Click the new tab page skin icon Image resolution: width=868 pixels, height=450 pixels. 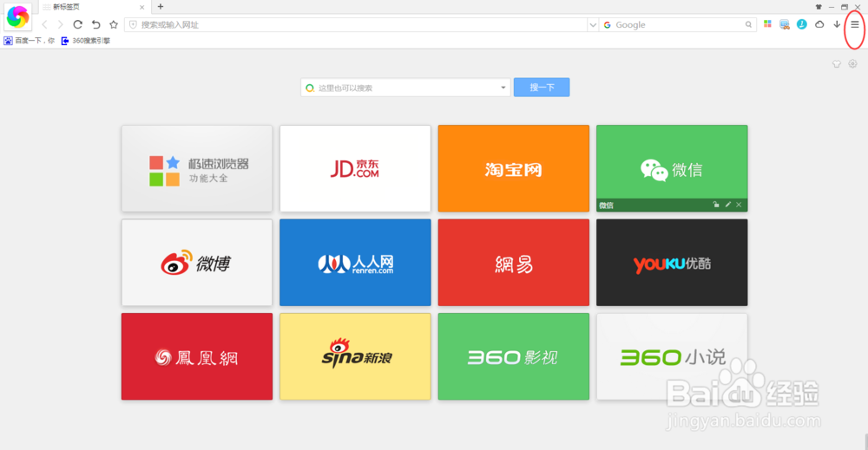tap(837, 64)
